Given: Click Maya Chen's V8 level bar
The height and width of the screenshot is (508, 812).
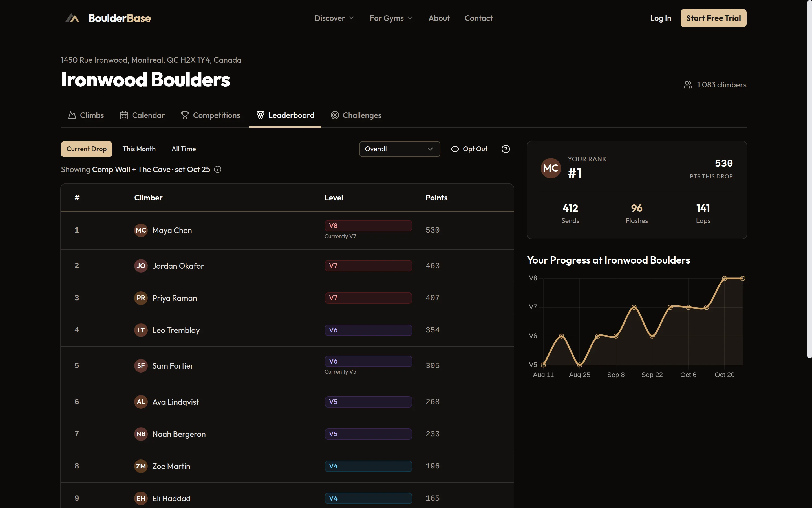Looking at the screenshot, I should [x=368, y=225].
